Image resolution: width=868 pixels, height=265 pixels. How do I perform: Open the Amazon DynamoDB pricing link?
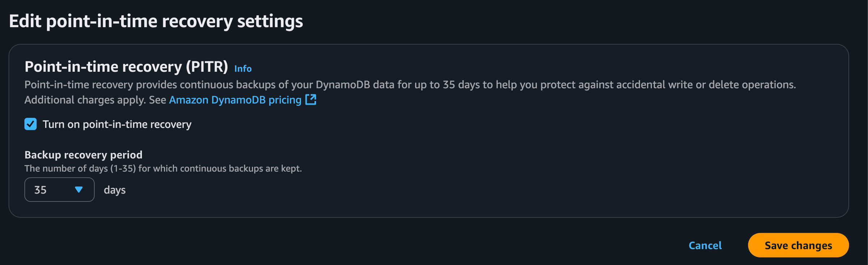[235, 100]
